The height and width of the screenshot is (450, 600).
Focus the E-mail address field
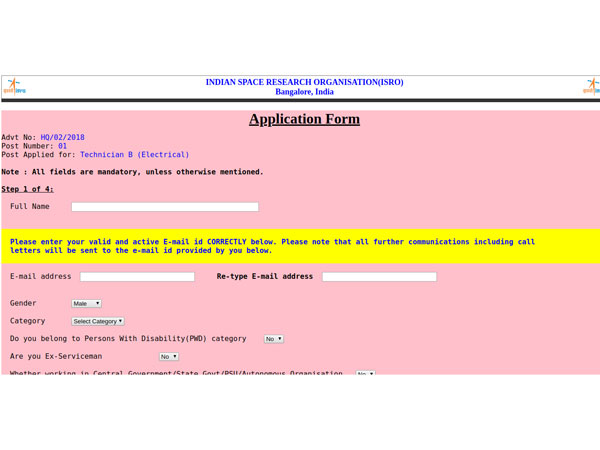[137, 277]
